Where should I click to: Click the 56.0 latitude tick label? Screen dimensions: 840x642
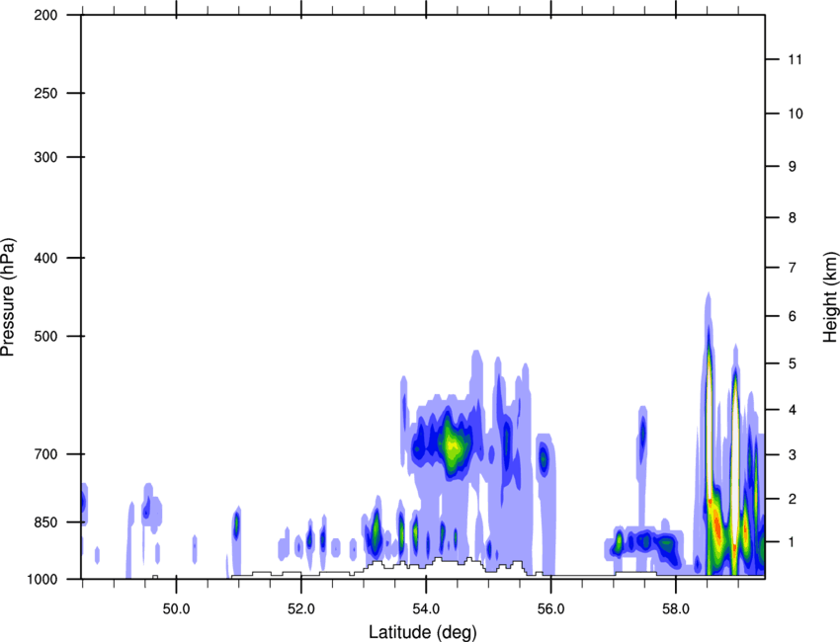click(551, 609)
